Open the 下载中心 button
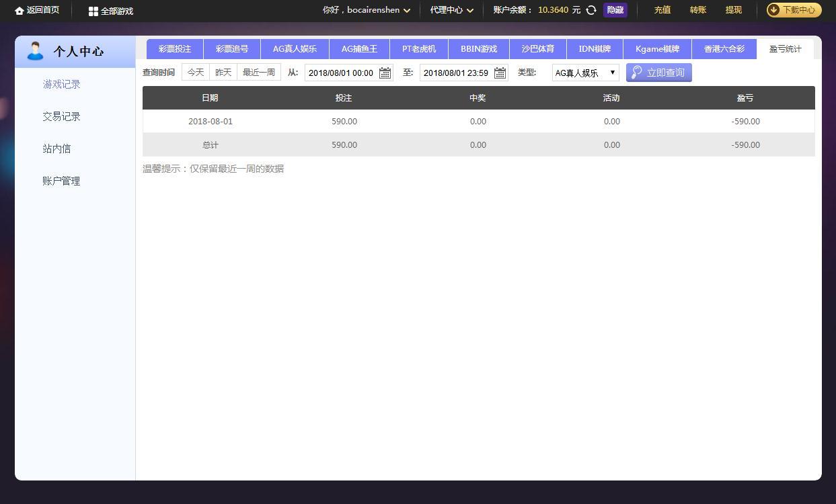The height and width of the screenshot is (504, 836). click(x=794, y=10)
